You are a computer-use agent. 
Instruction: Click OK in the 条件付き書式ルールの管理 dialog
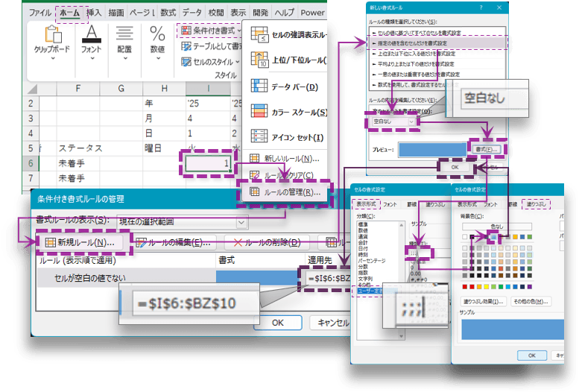(x=278, y=323)
